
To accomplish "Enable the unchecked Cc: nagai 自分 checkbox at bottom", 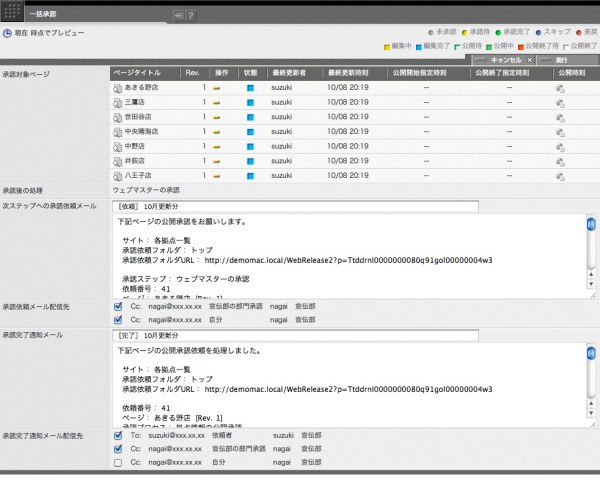I will [x=119, y=463].
